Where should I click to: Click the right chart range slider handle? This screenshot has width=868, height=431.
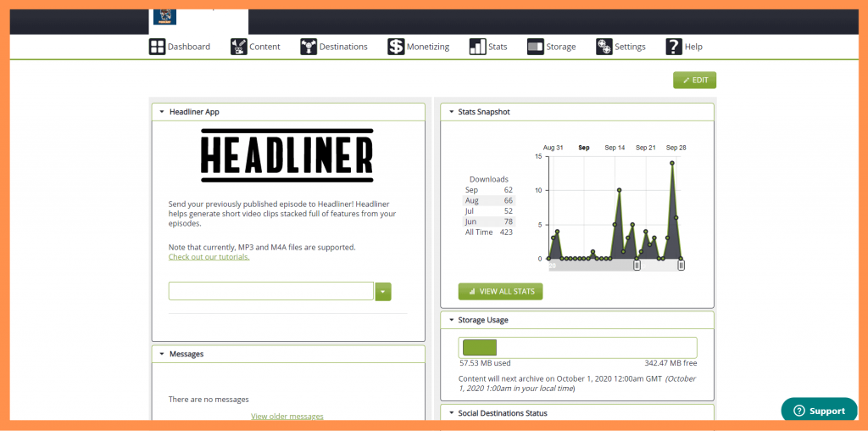coord(681,266)
